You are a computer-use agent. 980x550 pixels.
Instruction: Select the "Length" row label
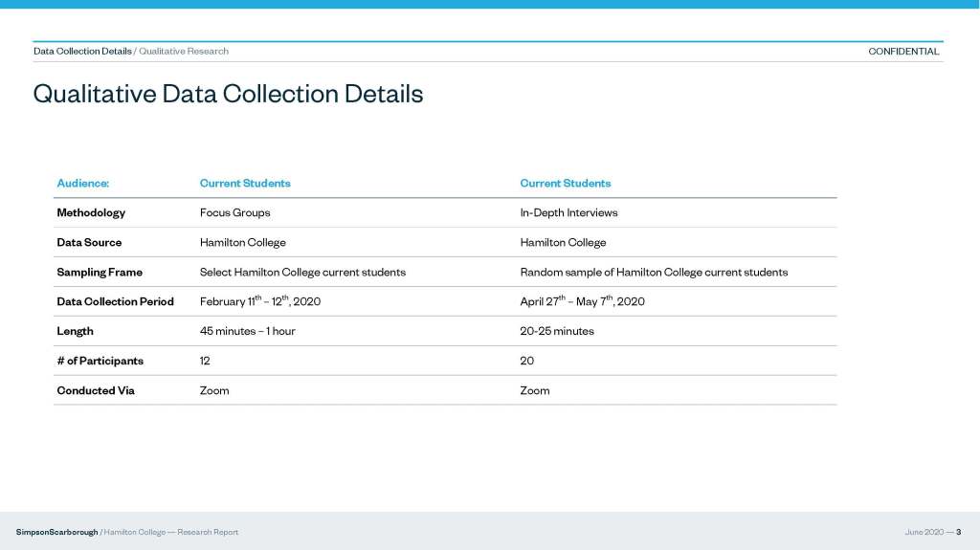[x=75, y=331]
